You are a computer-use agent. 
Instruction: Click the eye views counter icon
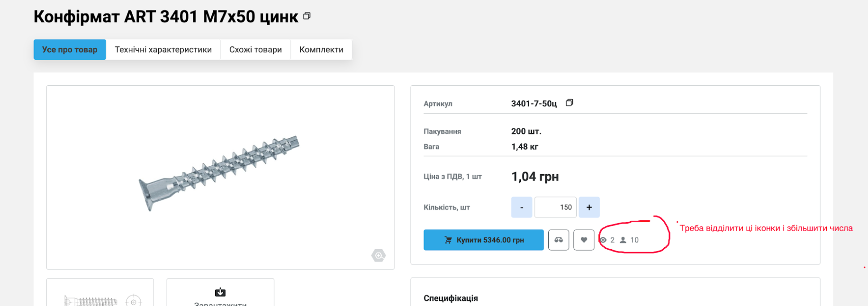click(603, 240)
